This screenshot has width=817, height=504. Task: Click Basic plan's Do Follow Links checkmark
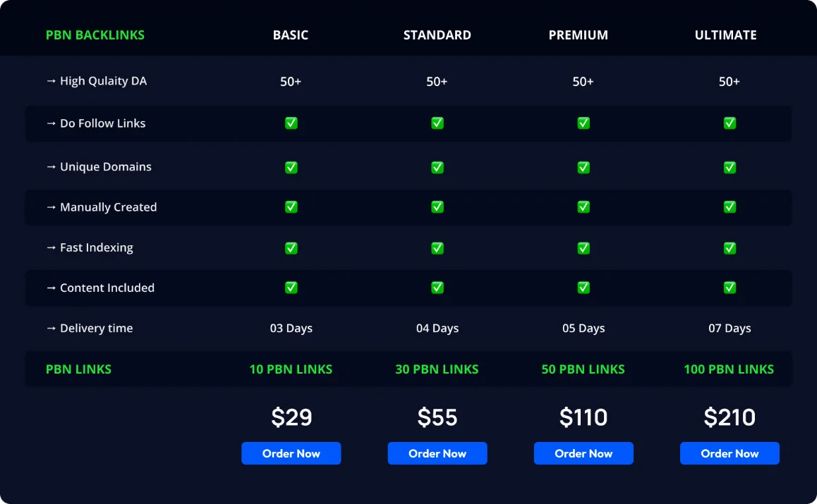pos(291,123)
